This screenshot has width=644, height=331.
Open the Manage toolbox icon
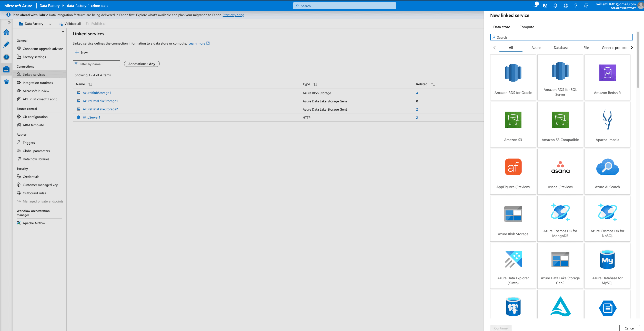tap(6, 69)
